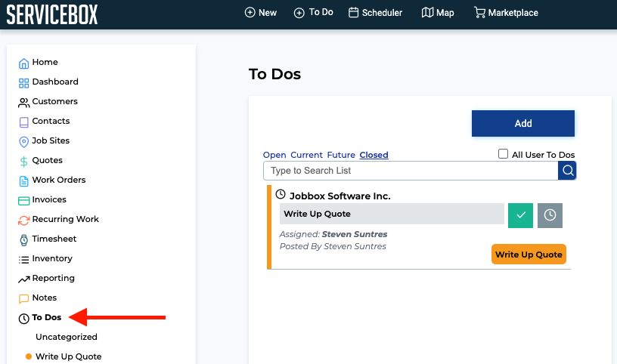Screen dimensions: 617x364
Task: Open Work Orders link text
Action: click(x=59, y=180)
